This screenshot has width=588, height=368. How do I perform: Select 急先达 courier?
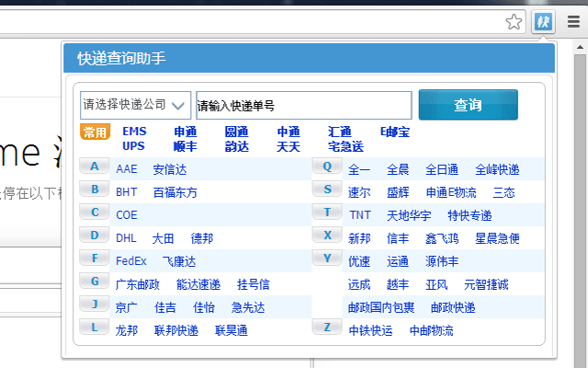(248, 307)
